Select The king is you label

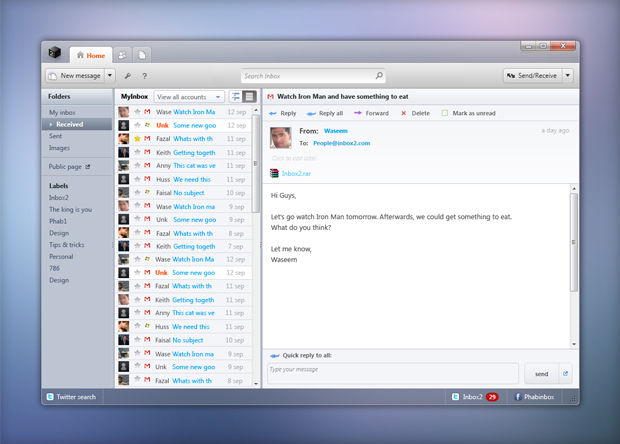coord(70,209)
